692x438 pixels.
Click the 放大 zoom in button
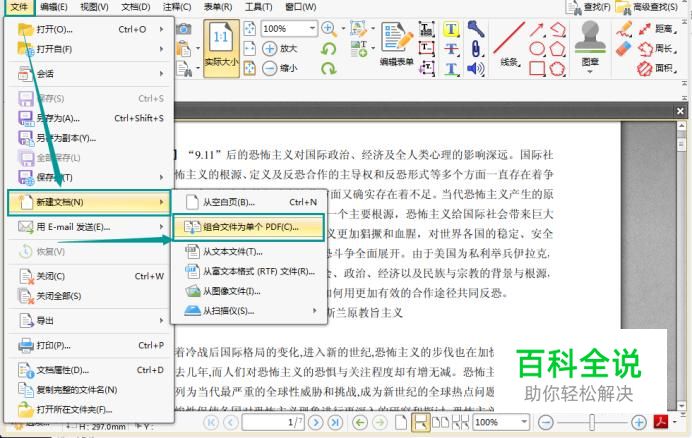tap(280, 49)
